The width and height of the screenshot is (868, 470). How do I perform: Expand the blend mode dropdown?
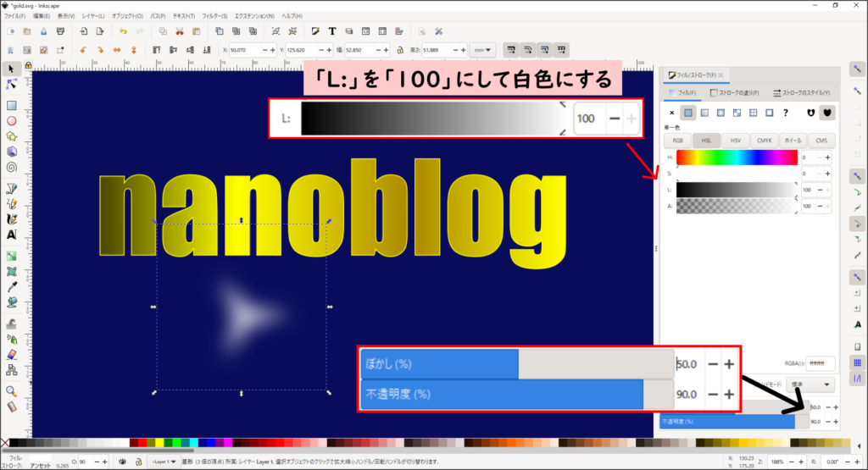click(x=811, y=384)
